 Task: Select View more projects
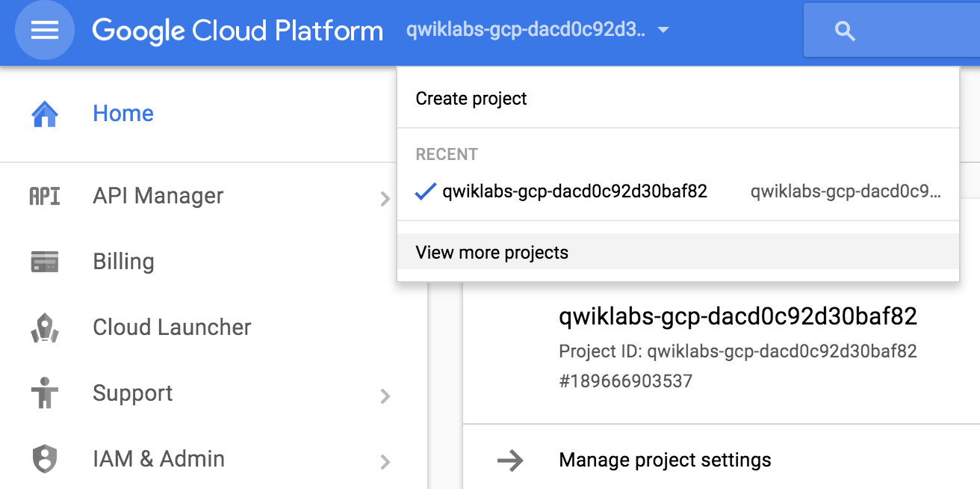[x=492, y=253]
